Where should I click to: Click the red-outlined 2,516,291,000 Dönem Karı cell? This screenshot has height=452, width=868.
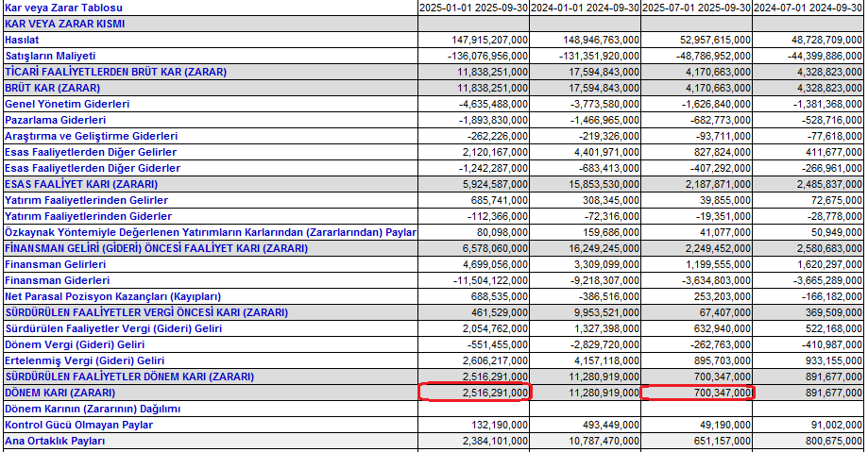point(475,393)
